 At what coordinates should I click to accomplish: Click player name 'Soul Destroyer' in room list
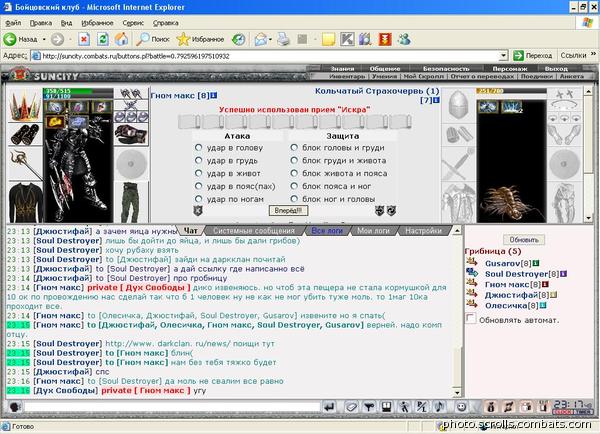517,274
